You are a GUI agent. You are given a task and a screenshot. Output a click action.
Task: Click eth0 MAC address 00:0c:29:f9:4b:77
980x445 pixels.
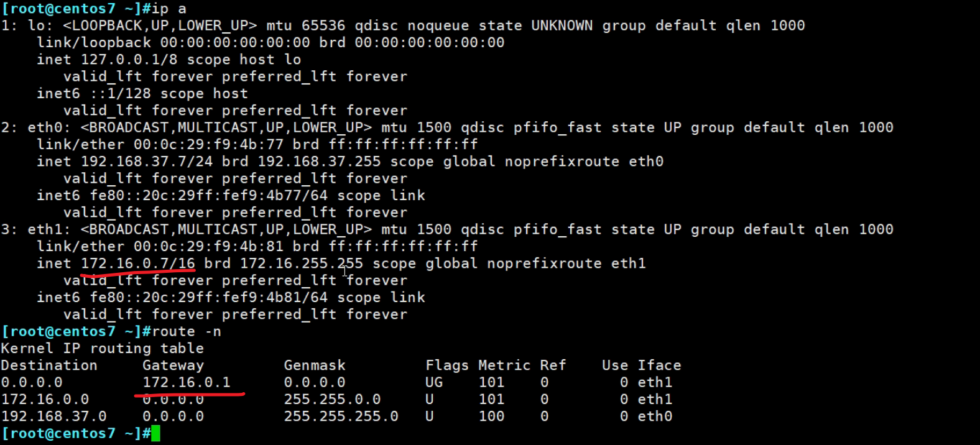(x=208, y=145)
